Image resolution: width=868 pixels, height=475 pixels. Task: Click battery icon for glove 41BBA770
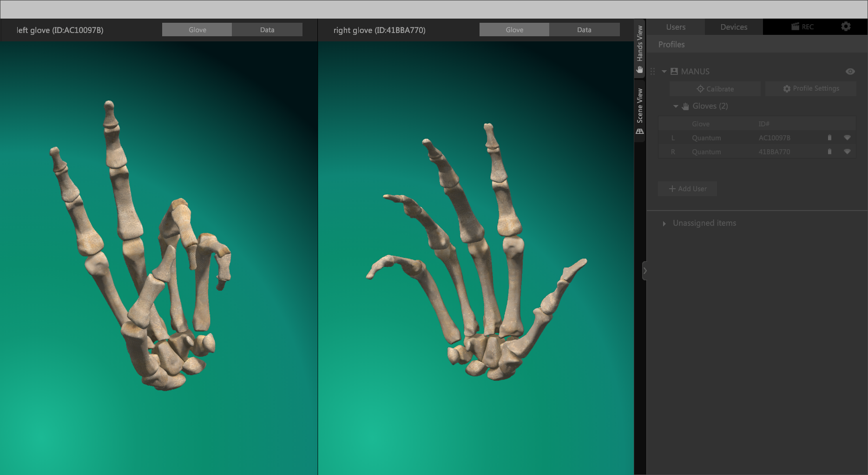829,152
